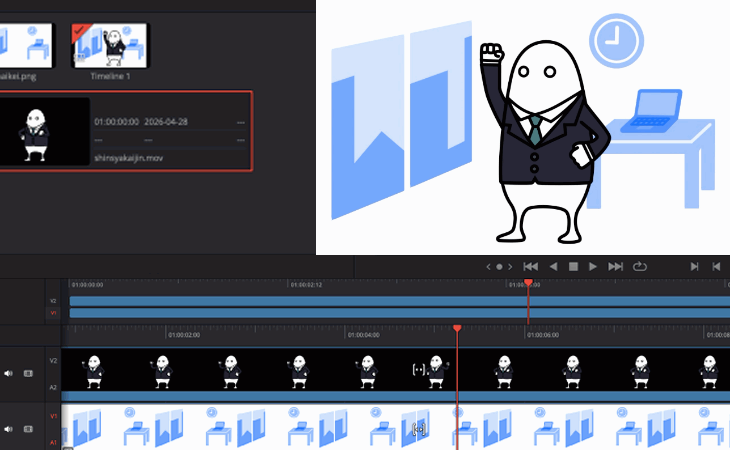
Task: Select the shinsyakaijin.mov clip preview thumbnail
Action: (x=44, y=131)
